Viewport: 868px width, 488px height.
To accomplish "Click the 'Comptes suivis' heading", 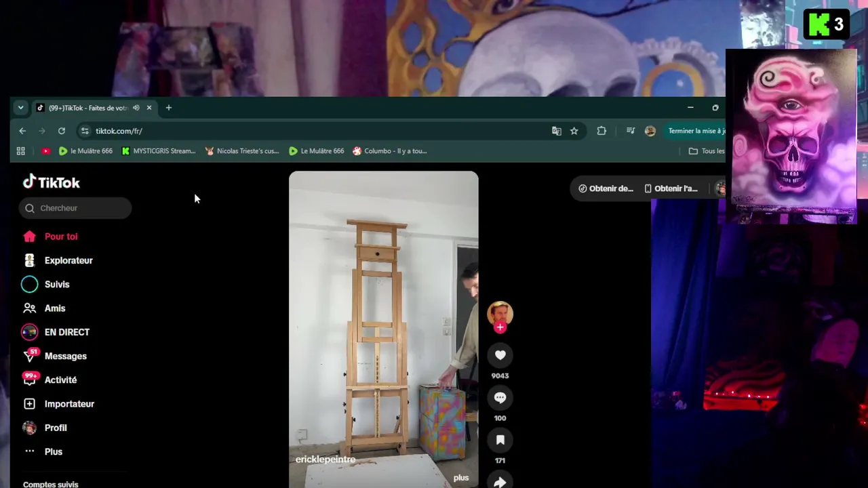I will pos(50,485).
